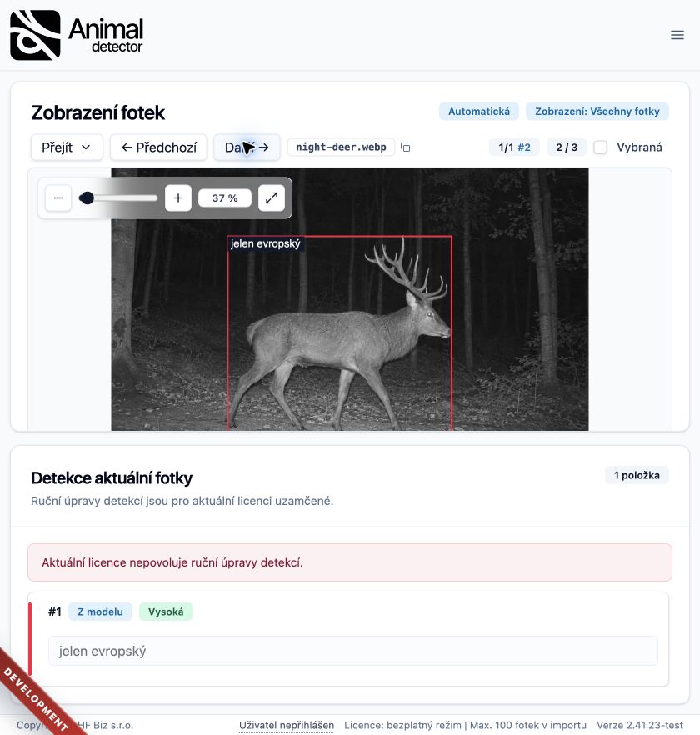
Task: Click the Detekce aktuální fotky heading
Action: (x=112, y=478)
